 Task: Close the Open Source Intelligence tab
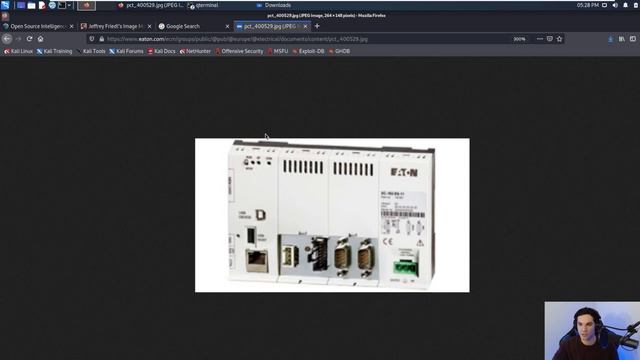(71, 26)
